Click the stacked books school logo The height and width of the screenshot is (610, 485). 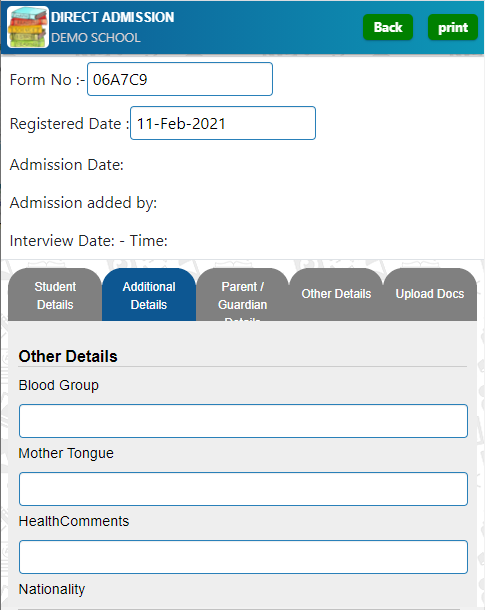(28, 27)
